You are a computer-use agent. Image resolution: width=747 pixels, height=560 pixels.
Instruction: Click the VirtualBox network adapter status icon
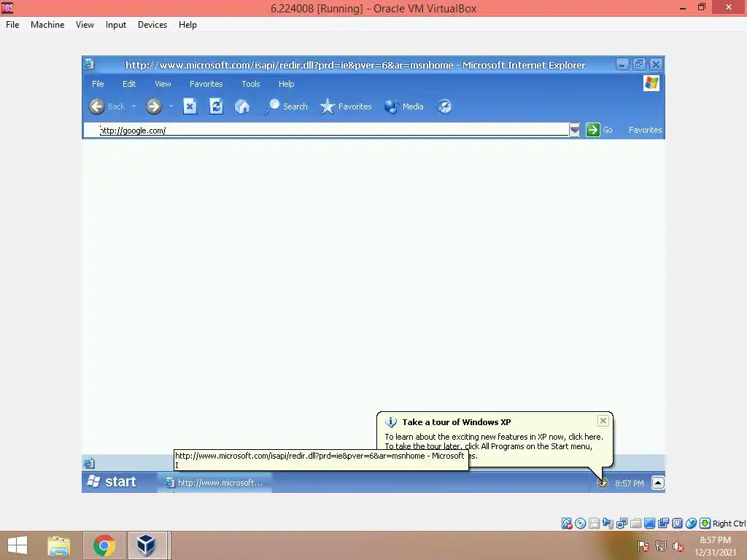pos(622,524)
